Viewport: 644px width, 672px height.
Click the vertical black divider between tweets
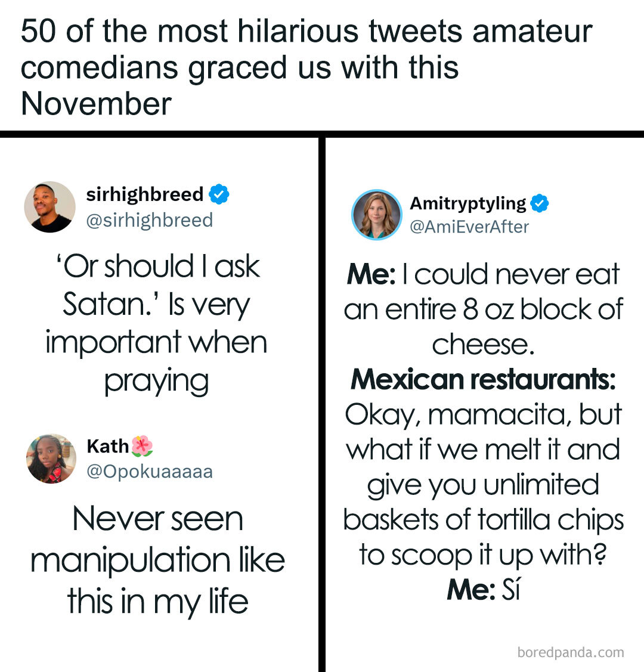click(x=322, y=405)
